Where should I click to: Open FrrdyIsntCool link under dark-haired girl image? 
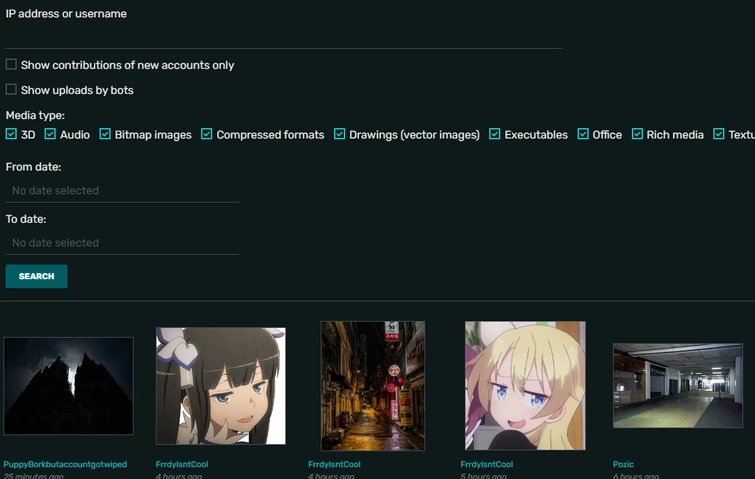pyautogui.click(x=182, y=464)
